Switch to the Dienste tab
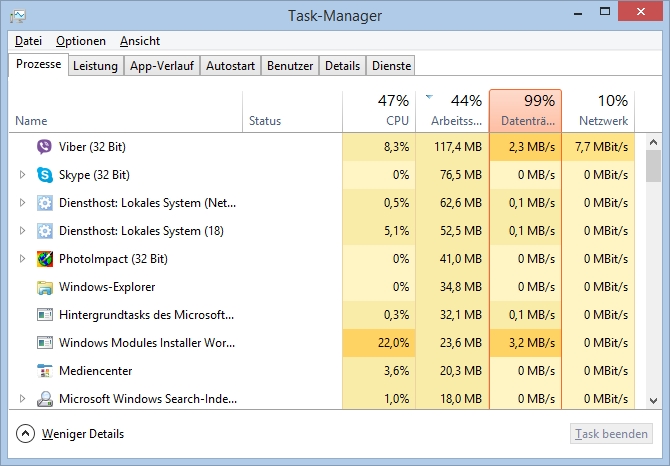 [x=391, y=66]
